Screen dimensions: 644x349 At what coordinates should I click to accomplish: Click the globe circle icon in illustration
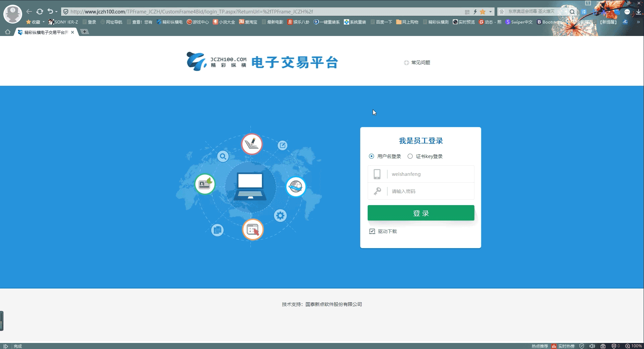tap(296, 187)
